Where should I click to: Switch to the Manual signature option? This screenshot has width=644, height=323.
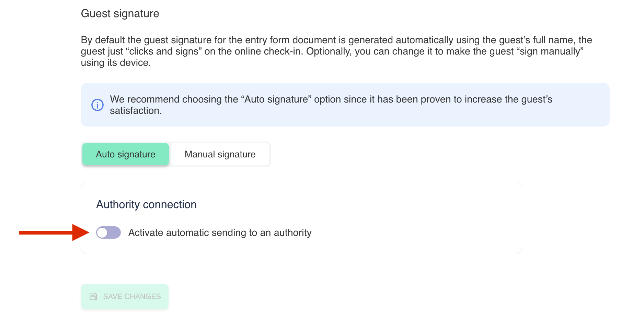point(220,154)
